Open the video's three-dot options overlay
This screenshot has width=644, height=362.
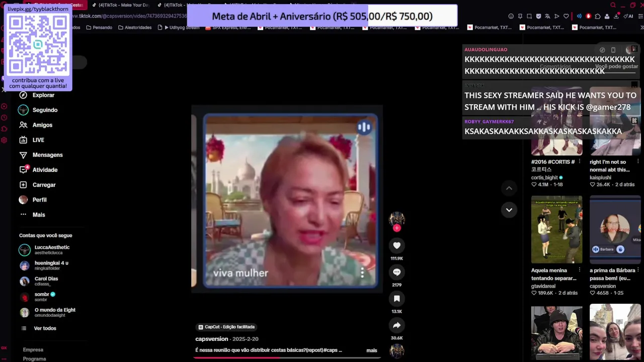362,273
